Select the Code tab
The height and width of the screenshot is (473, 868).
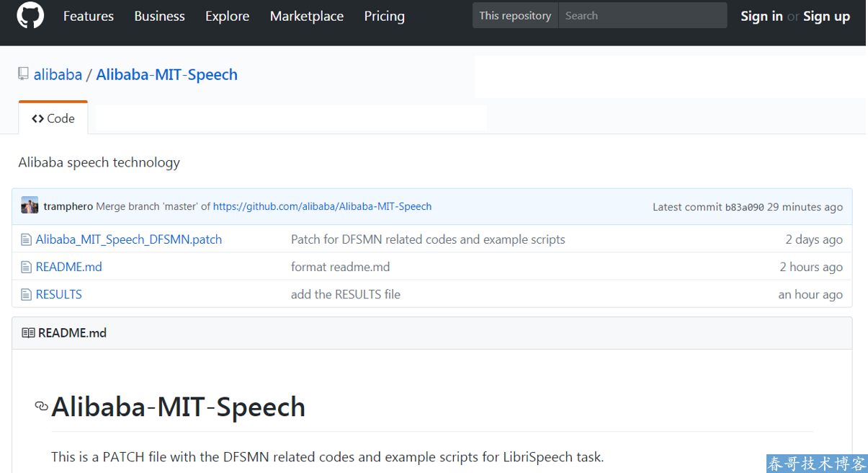[x=53, y=118]
